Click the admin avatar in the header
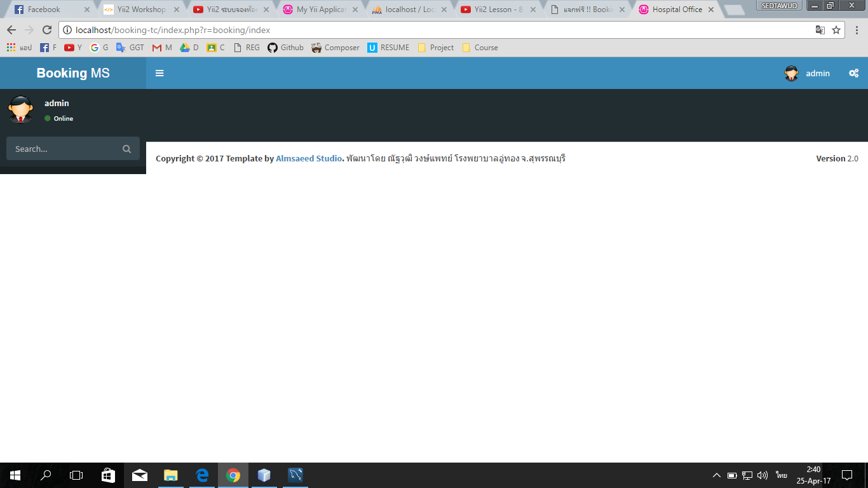The image size is (868, 488). [x=791, y=73]
